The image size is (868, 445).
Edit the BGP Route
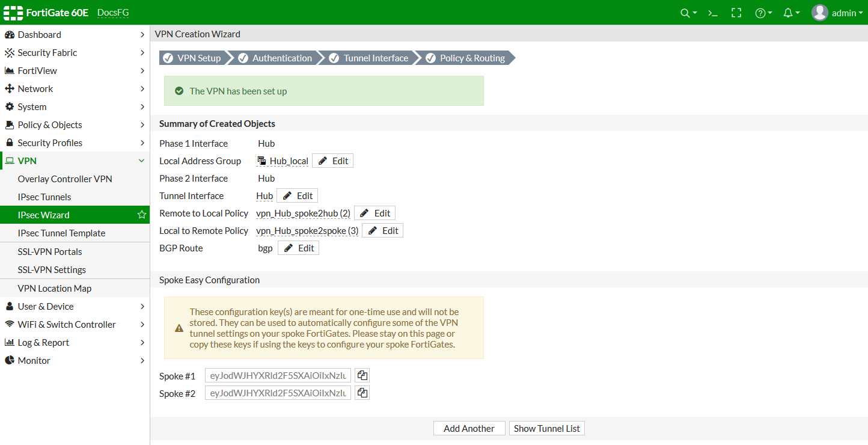point(298,247)
